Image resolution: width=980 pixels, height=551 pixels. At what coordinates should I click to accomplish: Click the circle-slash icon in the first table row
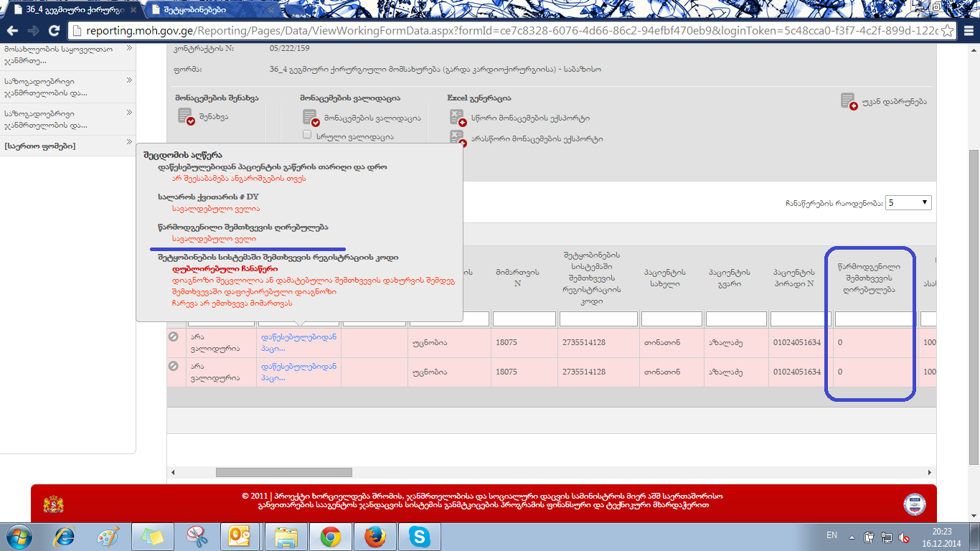tap(173, 336)
